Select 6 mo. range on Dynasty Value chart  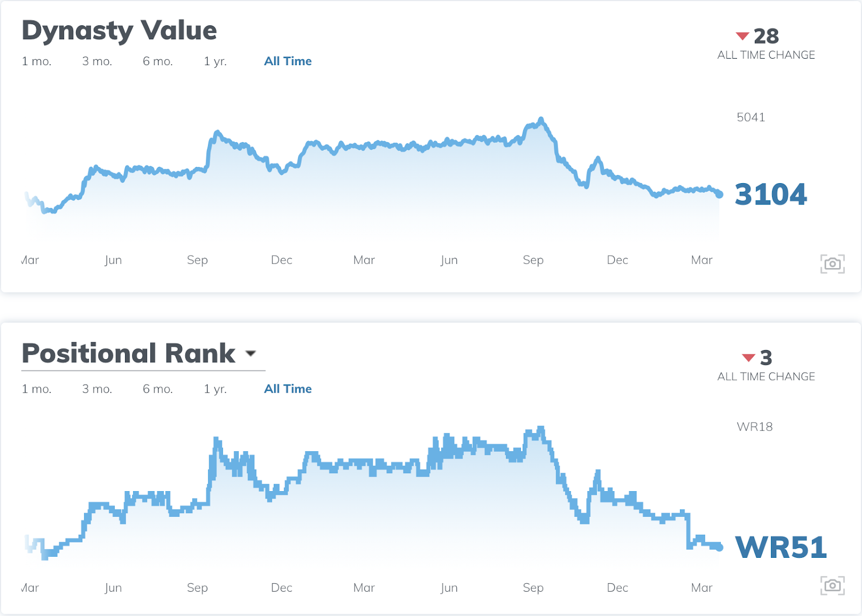157,61
